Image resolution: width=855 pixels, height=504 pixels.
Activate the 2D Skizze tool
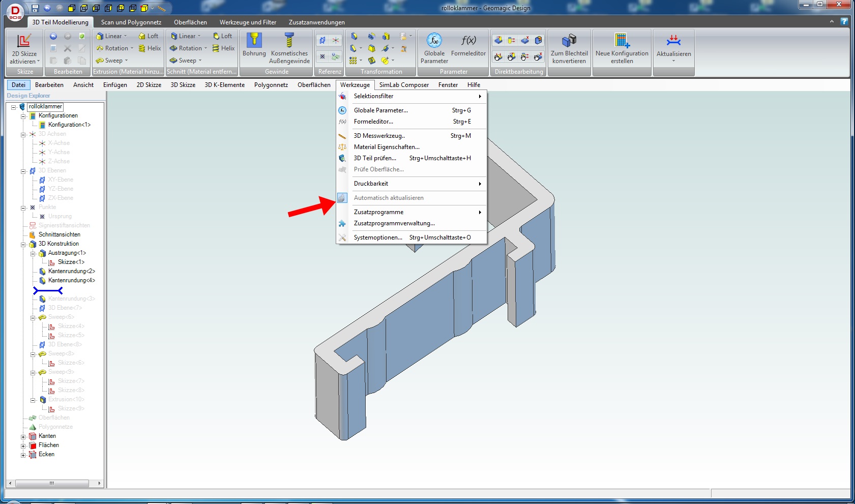pos(24,49)
